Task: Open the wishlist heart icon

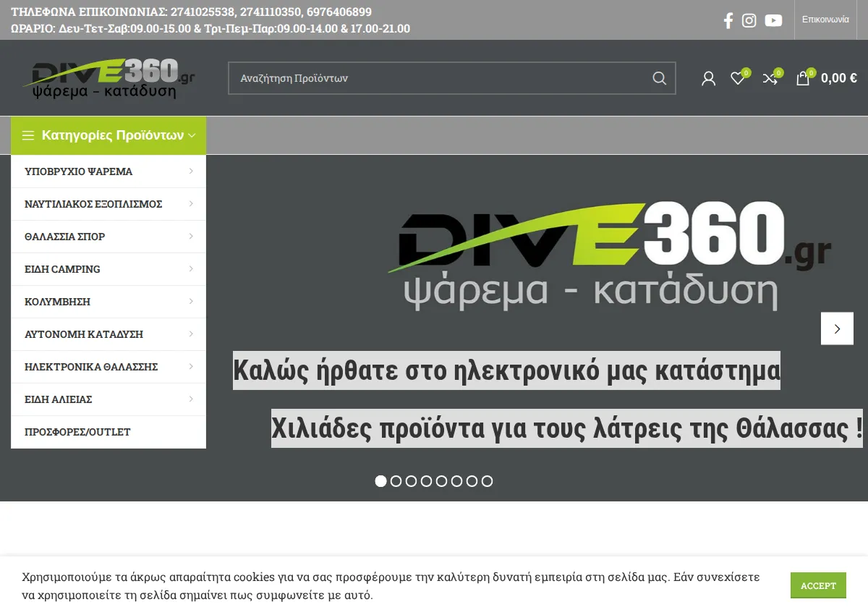Action: coord(738,78)
